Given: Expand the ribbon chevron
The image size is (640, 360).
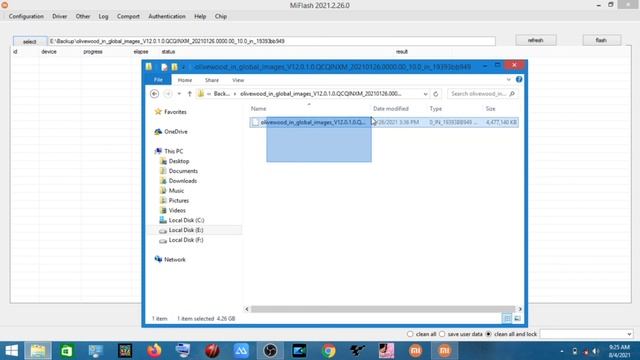Looking at the screenshot, I should click(x=509, y=80).
